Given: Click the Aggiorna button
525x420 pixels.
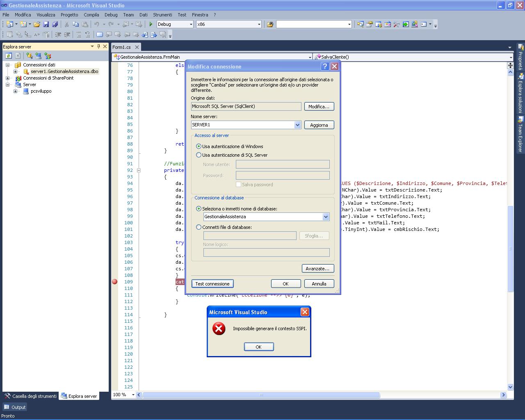Looking at the screenshot, I should 319,125.
